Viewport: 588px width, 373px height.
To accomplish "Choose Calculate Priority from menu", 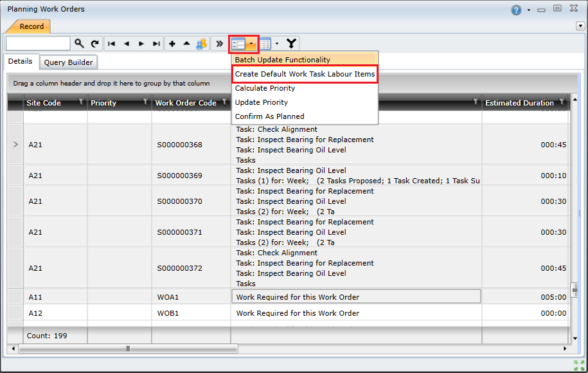I will pos(265,88).
